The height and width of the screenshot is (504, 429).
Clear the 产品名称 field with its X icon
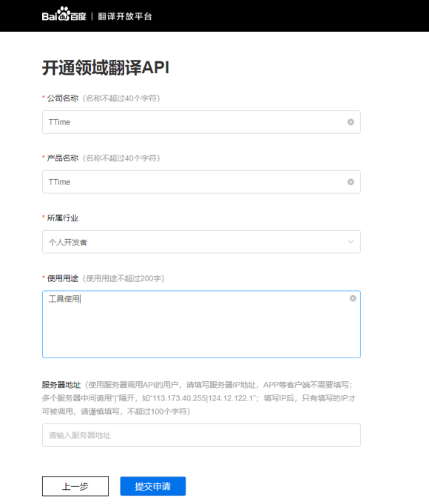(351, 182)
